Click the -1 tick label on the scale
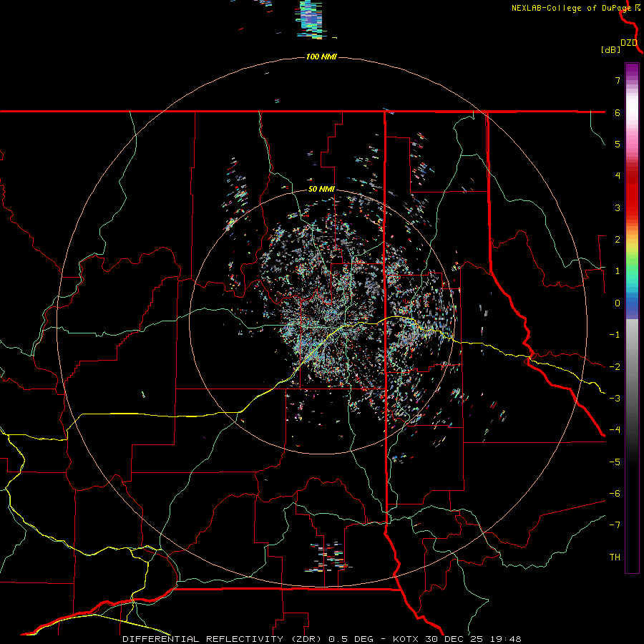Viewport: 644px width, 644px height. pos(615,335)
